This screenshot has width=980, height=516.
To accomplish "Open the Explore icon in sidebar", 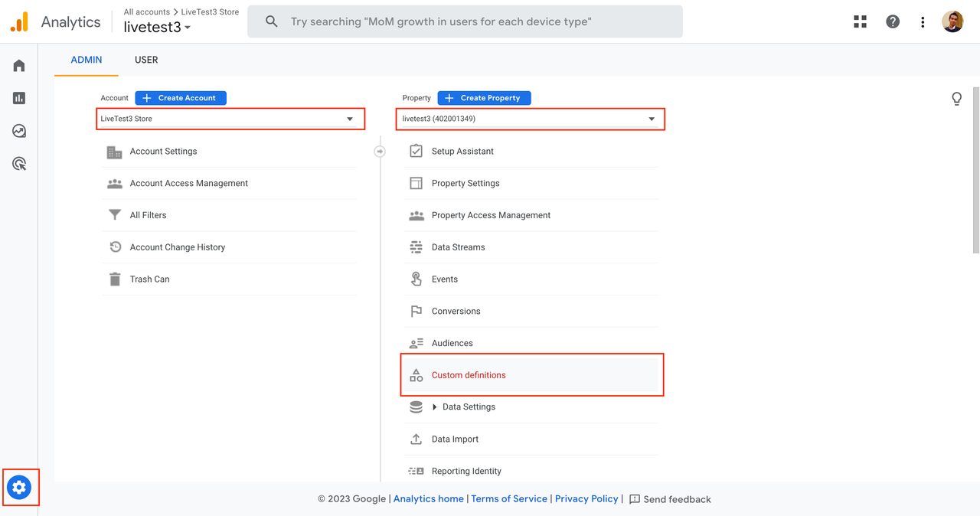I will [19, 131].
